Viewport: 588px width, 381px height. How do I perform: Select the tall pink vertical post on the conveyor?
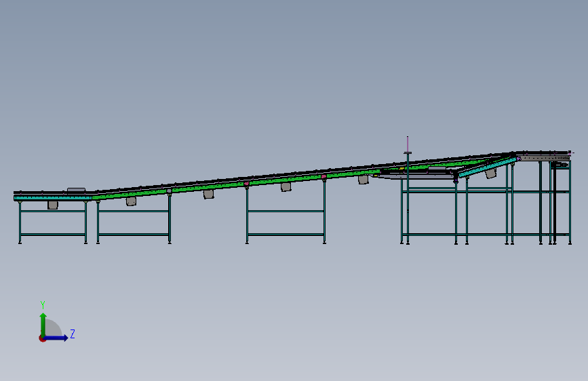(x=408, y=144)
